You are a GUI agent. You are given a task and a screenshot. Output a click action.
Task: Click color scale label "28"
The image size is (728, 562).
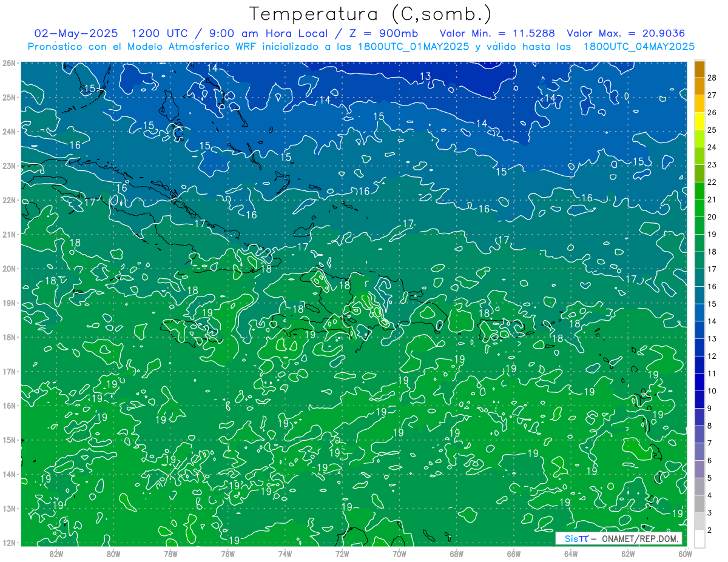tap(712, 78)
